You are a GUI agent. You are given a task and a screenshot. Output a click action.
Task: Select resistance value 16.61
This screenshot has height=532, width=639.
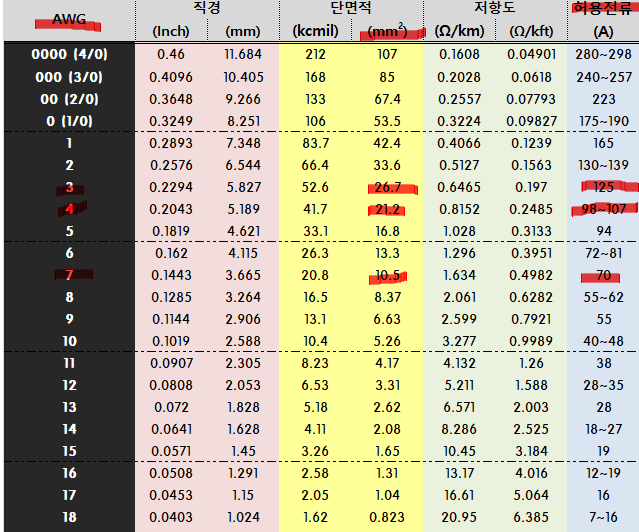(x=459, y=495)
